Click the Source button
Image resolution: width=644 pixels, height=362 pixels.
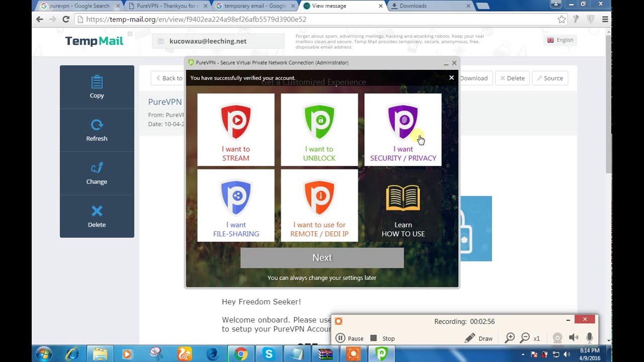(549, 78)
